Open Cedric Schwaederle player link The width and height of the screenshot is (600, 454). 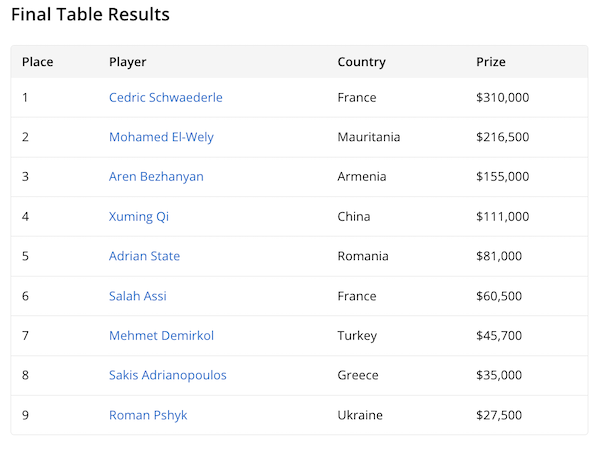coord(165,97)
